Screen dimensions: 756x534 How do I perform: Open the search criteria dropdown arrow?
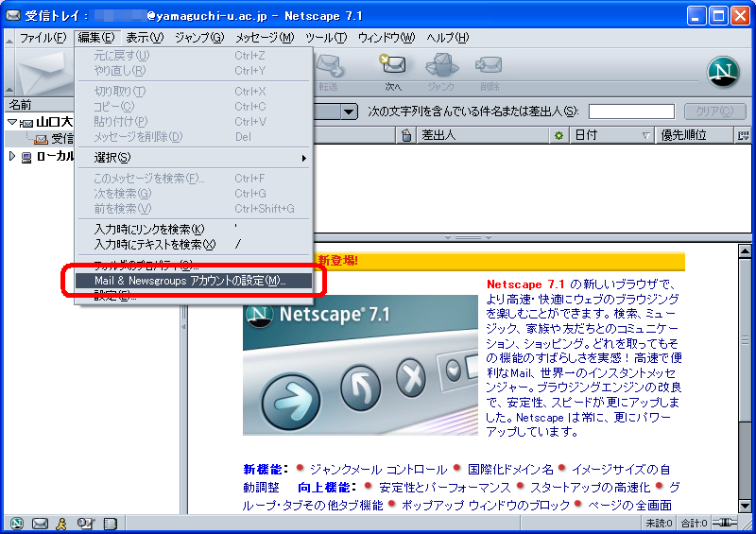[349, 112]
